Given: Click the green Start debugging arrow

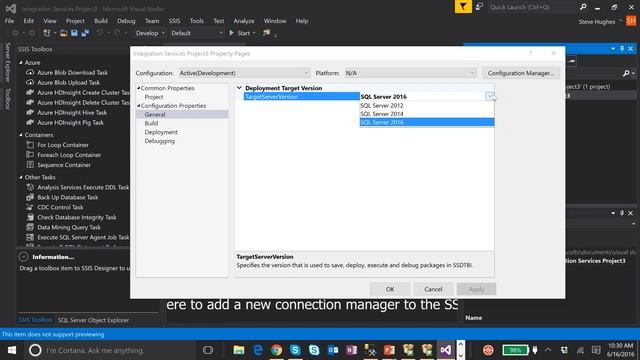Looking at the screenshot, I should pos(231,33).
